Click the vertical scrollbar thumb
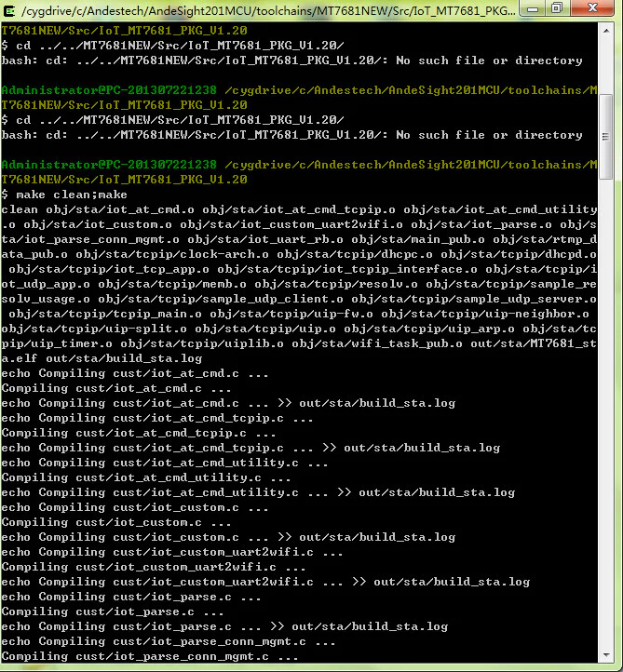623x672 pixels. pyautogui.click(x=606, y=136)
